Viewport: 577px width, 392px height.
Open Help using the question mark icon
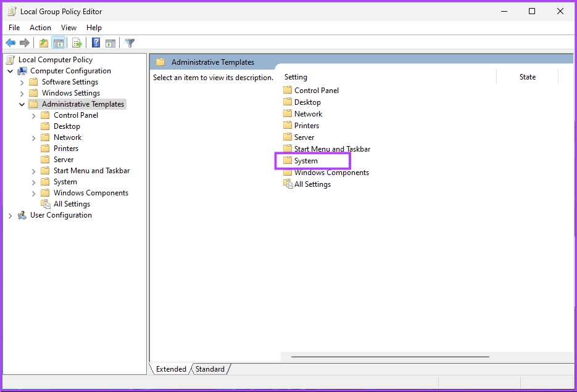96,42
